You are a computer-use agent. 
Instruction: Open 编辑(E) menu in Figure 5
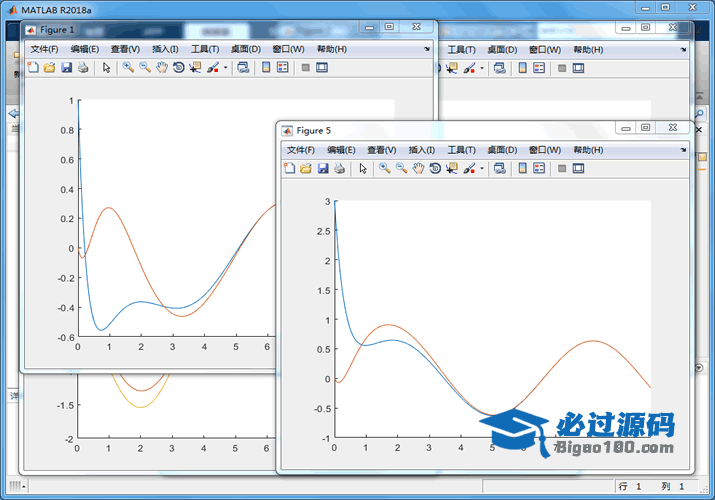(x=341, y=150)
